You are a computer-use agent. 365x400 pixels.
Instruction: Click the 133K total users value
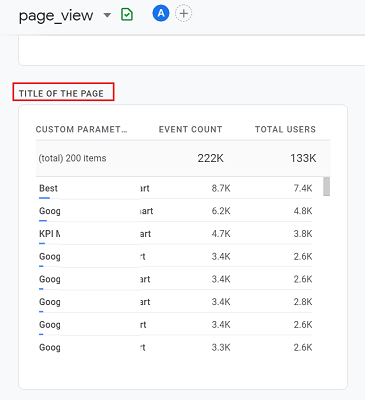(303, 158)
